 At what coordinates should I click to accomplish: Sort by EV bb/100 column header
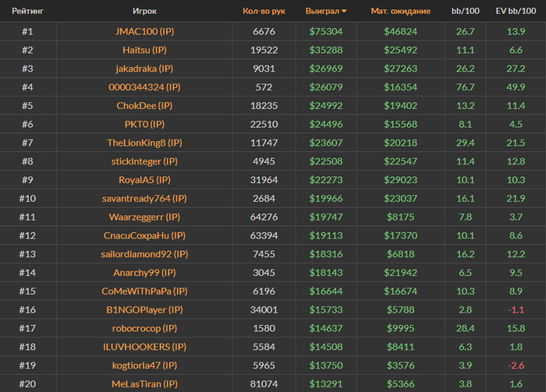pyautogui.click(x=515, y=12)
